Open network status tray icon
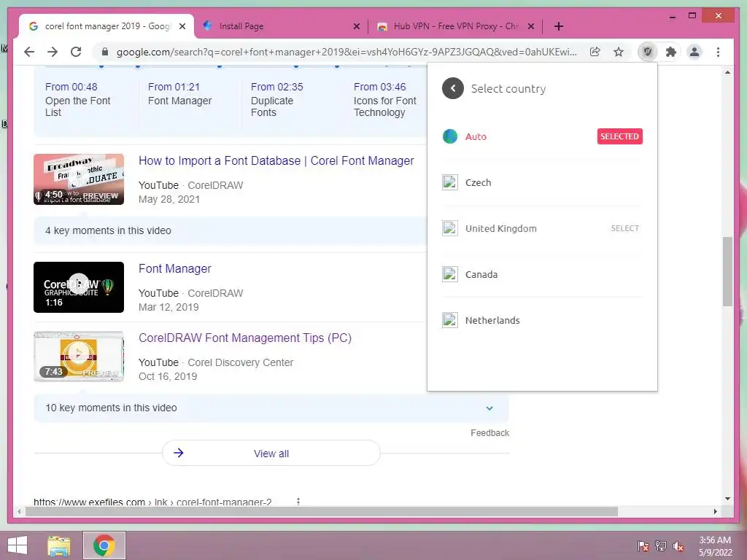 [x=661, y=545]
